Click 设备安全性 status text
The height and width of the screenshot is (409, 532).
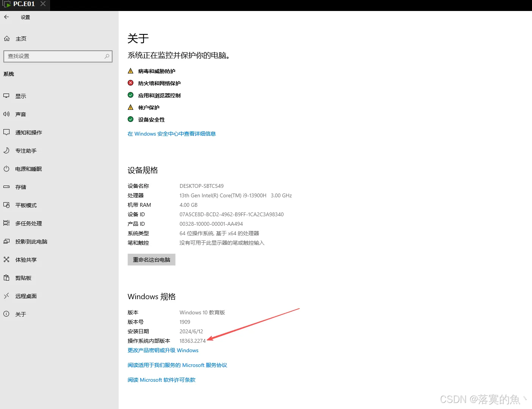pyautogui.click(x=151, y=120)
